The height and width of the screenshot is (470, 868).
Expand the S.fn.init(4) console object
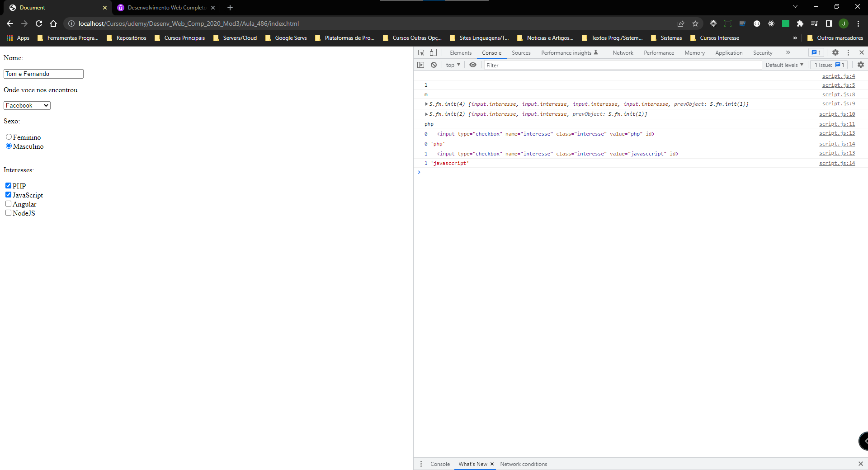click(426, 104)
